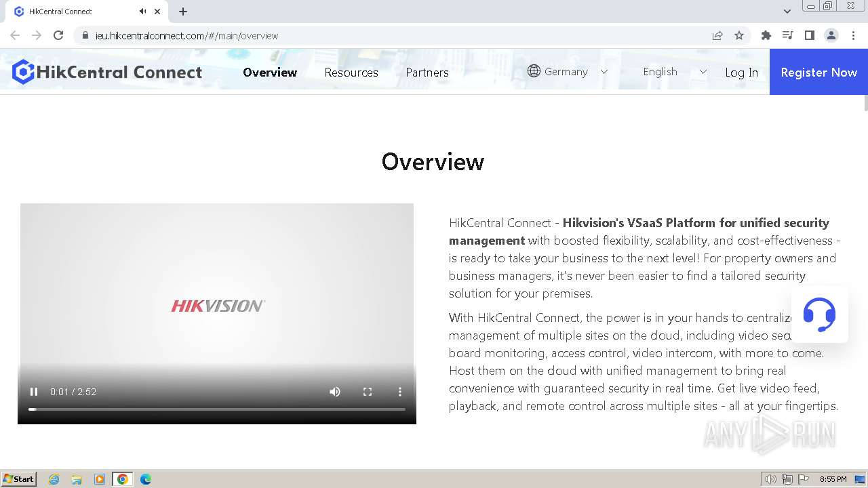Open the headset support chat icon
Viewport: 868px width, 488px height.
819,314
